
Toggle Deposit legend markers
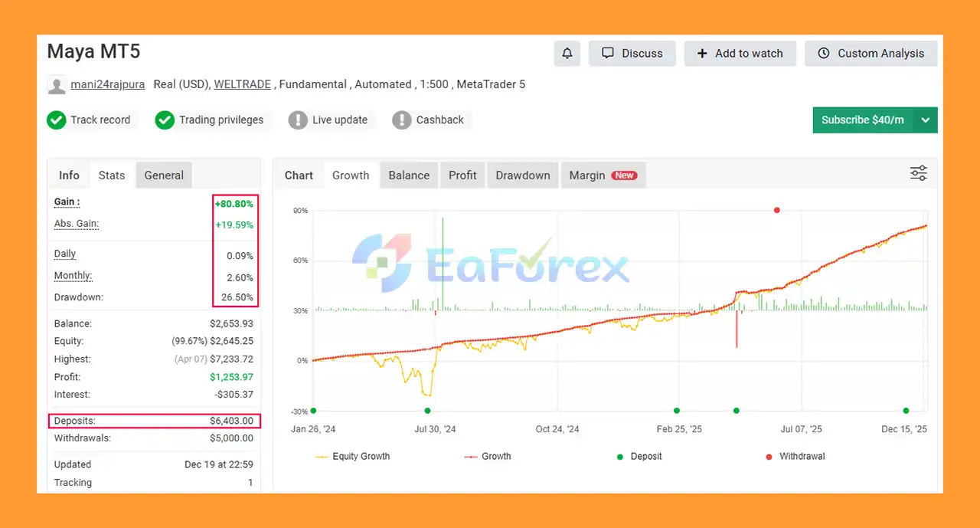(639, 457)
